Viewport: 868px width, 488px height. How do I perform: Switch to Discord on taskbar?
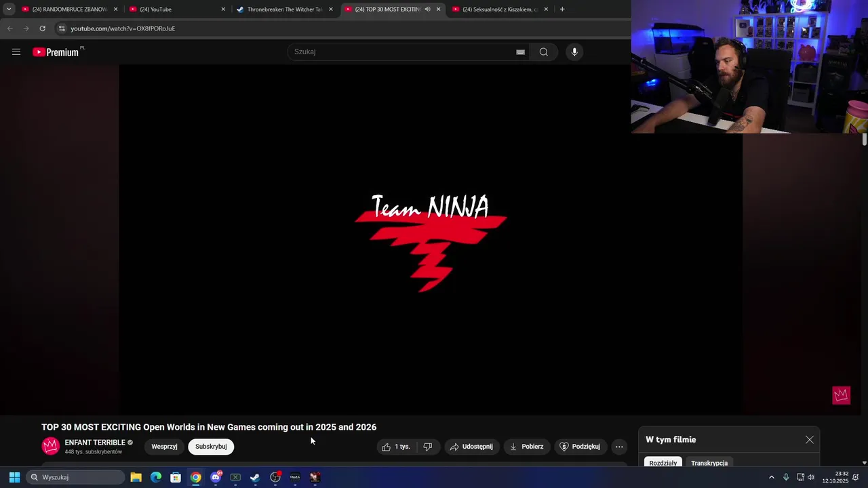point(216,477)
